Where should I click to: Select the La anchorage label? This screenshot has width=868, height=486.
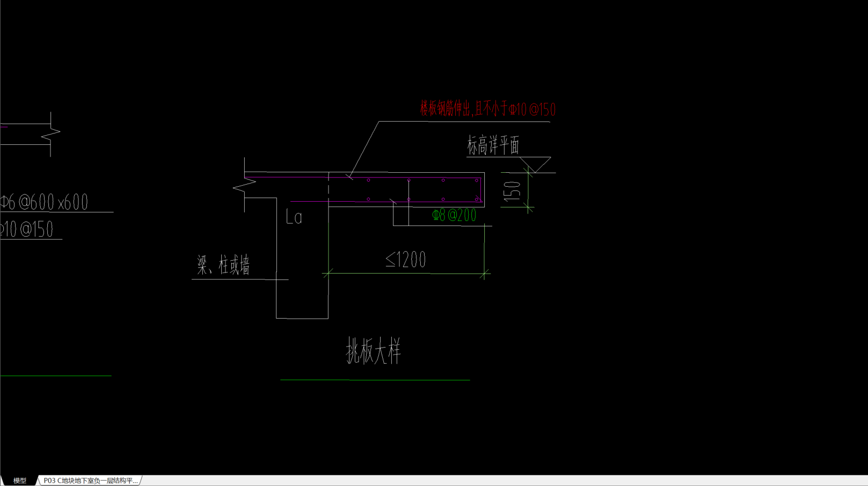click(294, 217)
